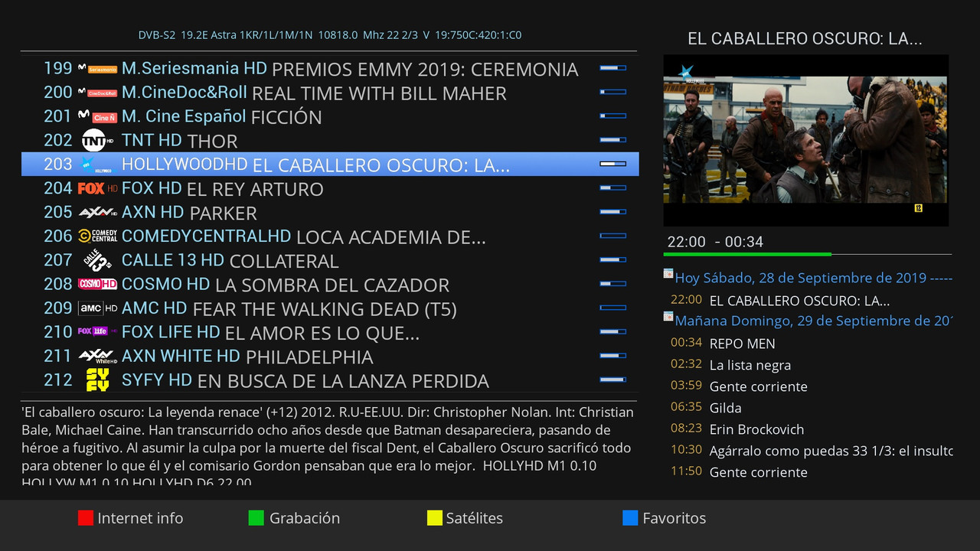Click EPG entry 08:23 Erin Brockovich
Screen dimensions: 980x551
(808, 429)
